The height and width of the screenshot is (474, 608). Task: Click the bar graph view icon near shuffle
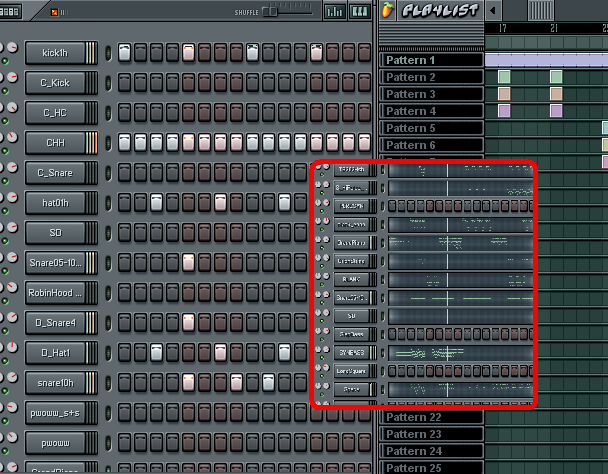(334, 12)
